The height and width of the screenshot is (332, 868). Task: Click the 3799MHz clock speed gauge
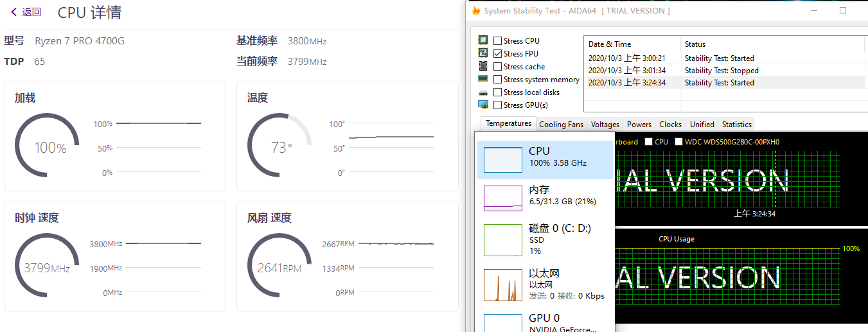pos(48,266)
